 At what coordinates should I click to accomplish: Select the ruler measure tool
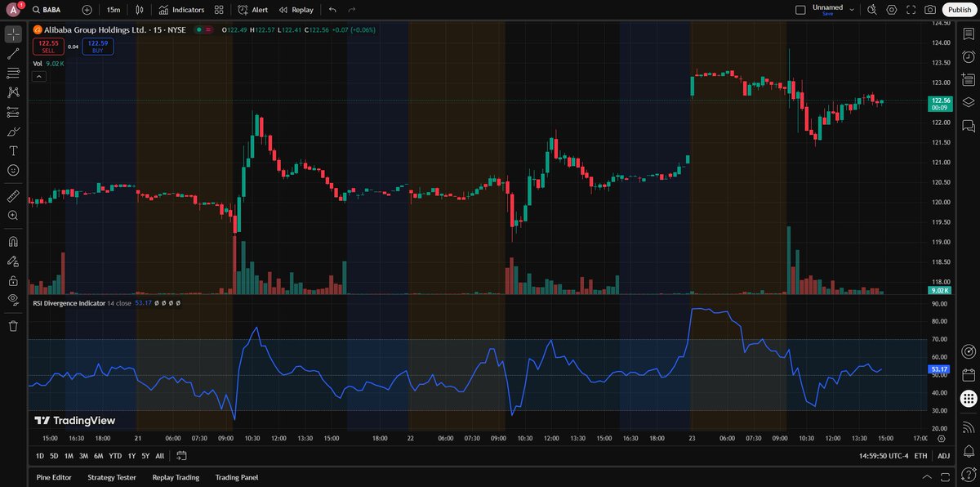[13, 196]
